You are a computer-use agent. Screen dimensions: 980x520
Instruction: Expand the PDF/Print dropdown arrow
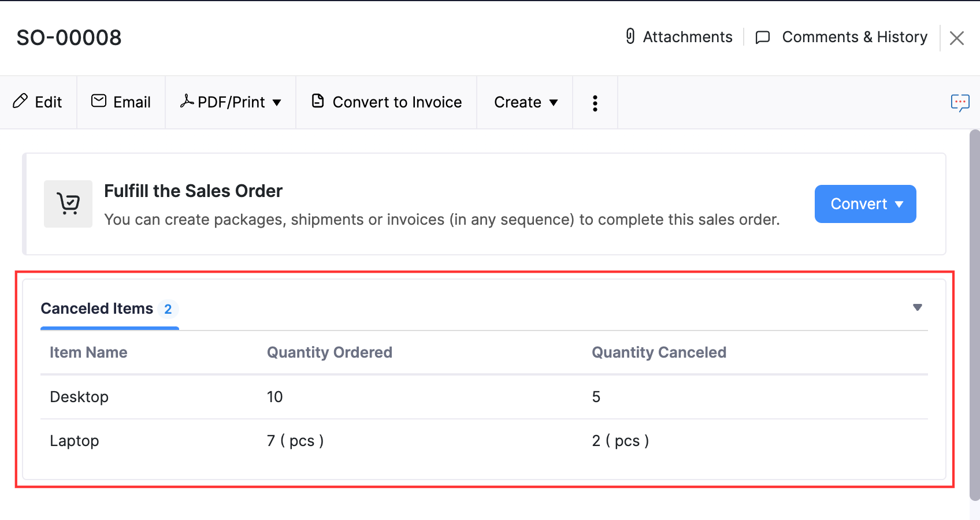click(277, 103)
